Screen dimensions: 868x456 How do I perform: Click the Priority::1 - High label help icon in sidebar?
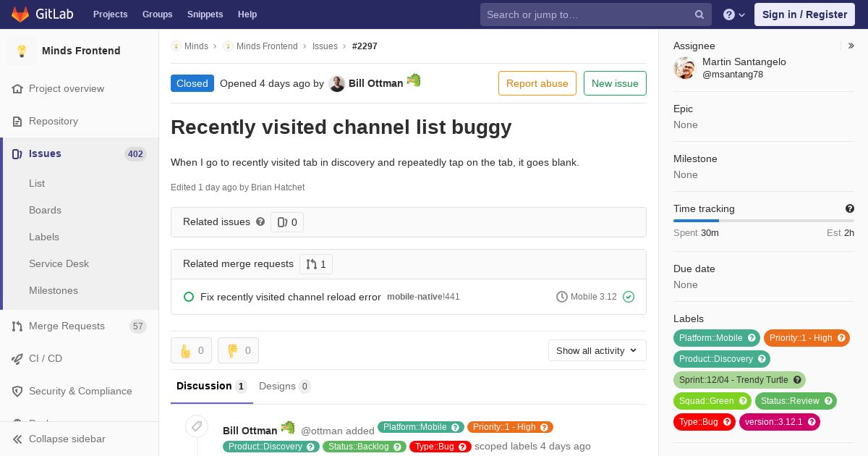pos(841,338)
